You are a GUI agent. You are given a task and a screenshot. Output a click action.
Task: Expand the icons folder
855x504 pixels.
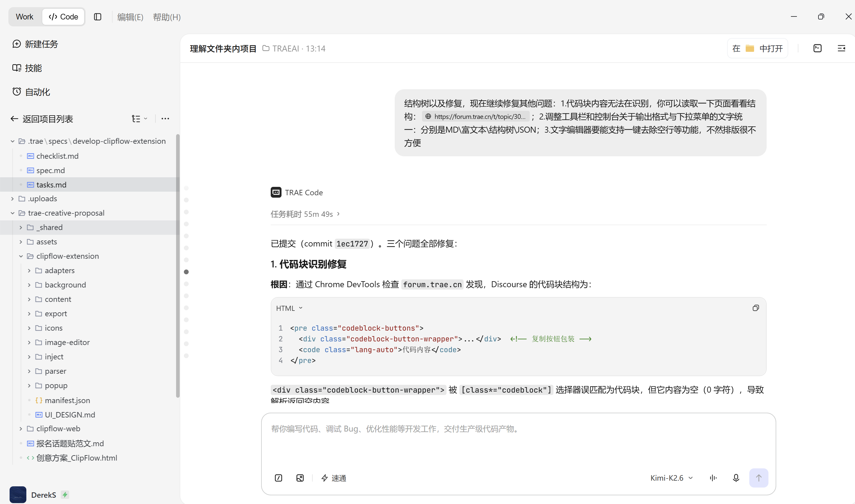pyautogui.click(x=29, y=328)
